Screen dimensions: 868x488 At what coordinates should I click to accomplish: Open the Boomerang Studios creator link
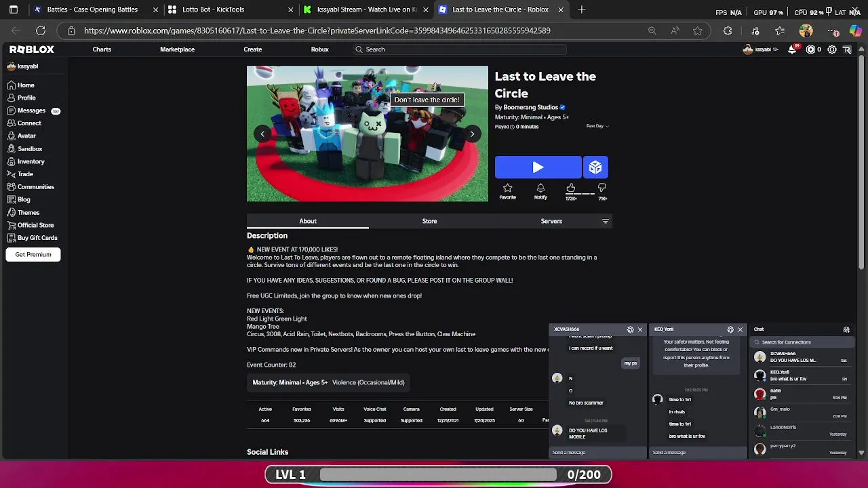[530, 107]
